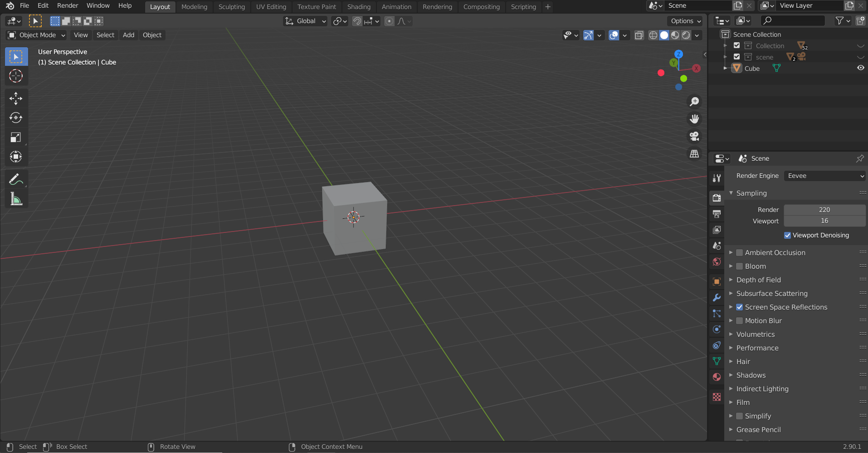Select the Annotate tool
The width and height of the screenshot is (868, 453).
coord(16,180)
